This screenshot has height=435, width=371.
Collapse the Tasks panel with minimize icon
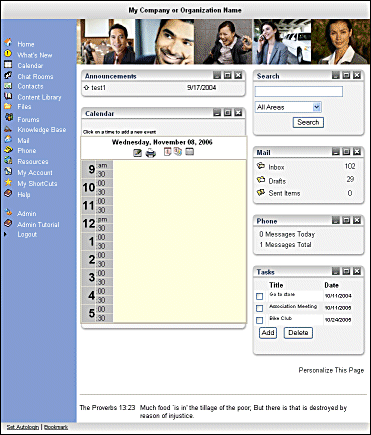click(336, 271)
